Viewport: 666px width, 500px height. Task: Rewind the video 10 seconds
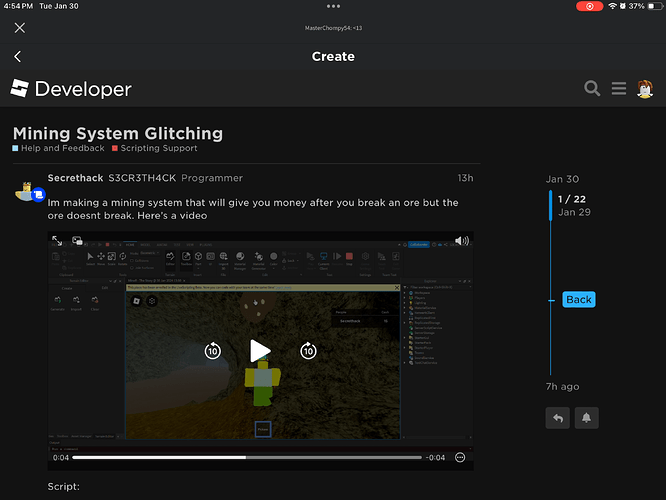pyautogui.click(x=212, y=350)
